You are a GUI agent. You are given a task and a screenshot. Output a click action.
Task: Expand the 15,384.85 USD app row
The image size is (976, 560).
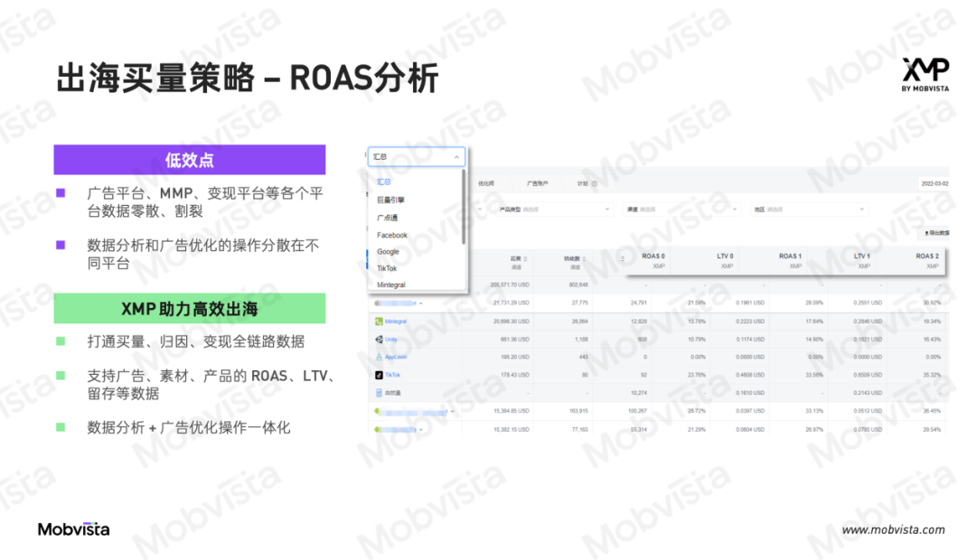click(x=453, y=411)
